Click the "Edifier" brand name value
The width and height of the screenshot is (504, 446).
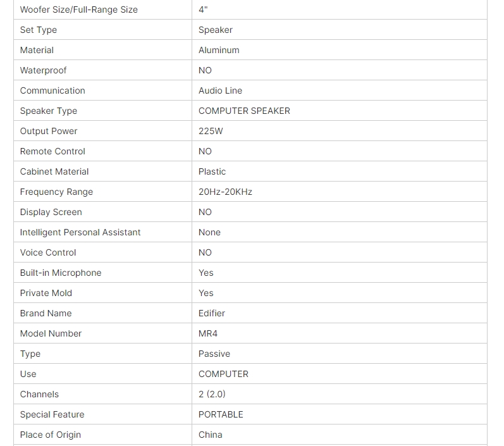212,313
